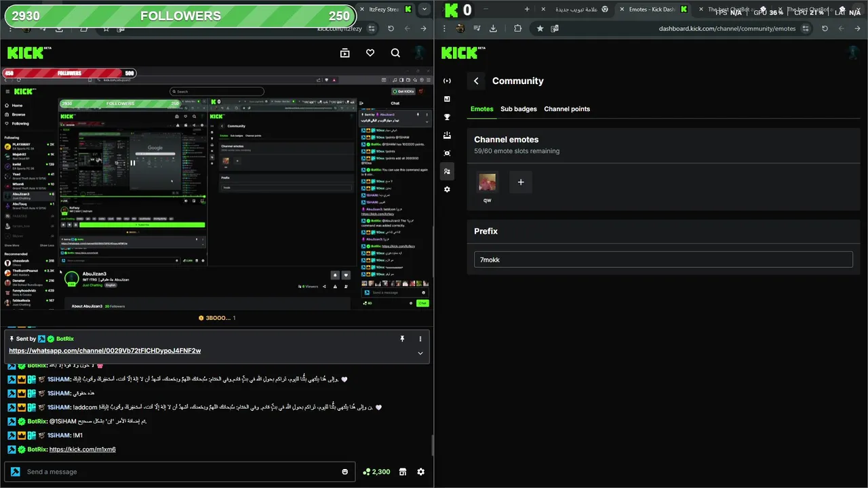Click 1SiHAM username on the !M1 message
The width and height of the screenshot is (868, 488).
pyautogui.click(x=59, y=435)
